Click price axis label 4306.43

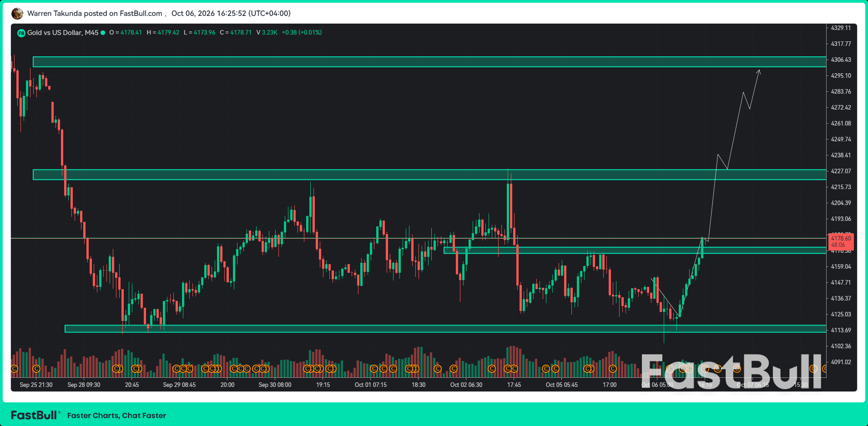tap(841, 60)
